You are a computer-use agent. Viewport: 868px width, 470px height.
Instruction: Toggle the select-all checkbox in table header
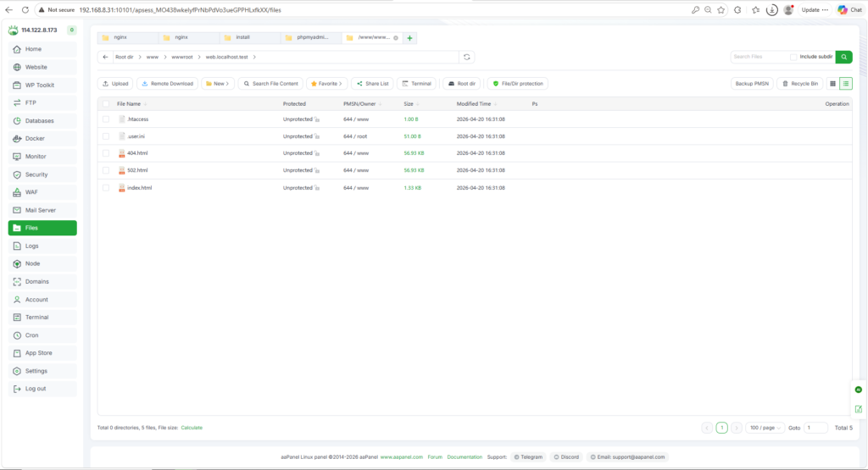[106, 103]
